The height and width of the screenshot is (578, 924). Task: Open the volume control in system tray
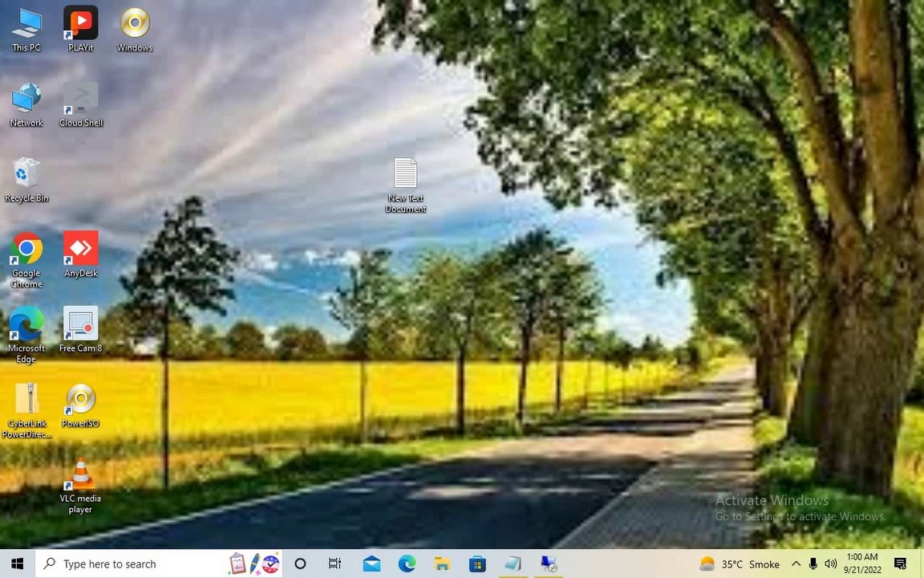click(x=830, y=564)
